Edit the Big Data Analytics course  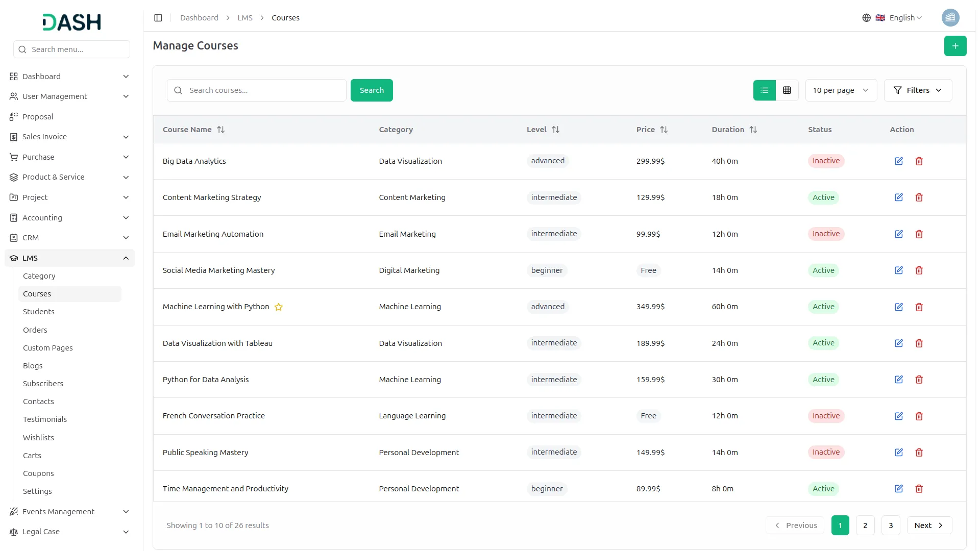click(898, 161)
